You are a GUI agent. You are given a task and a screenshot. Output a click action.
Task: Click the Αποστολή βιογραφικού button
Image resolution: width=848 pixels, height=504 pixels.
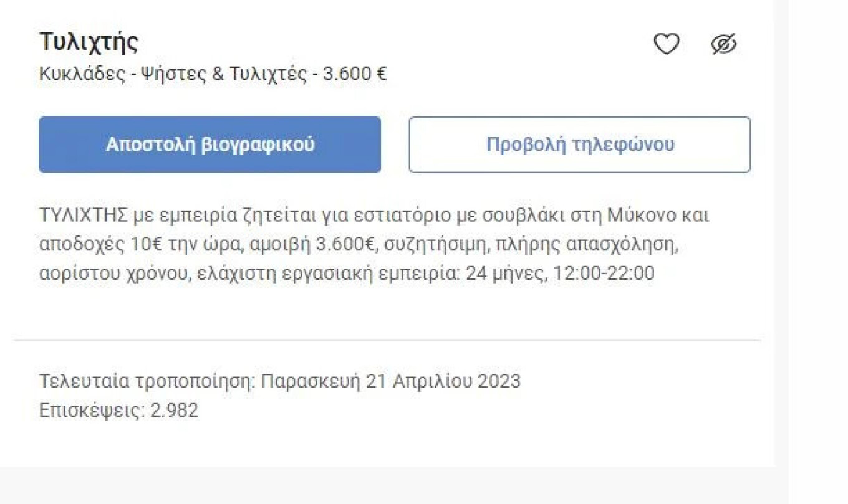210,145
